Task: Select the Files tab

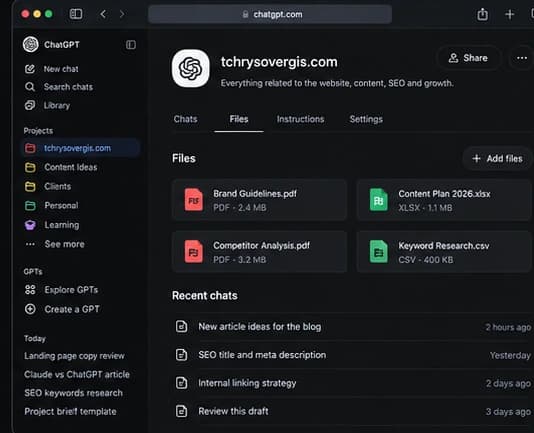Action: tap(239, 119)
